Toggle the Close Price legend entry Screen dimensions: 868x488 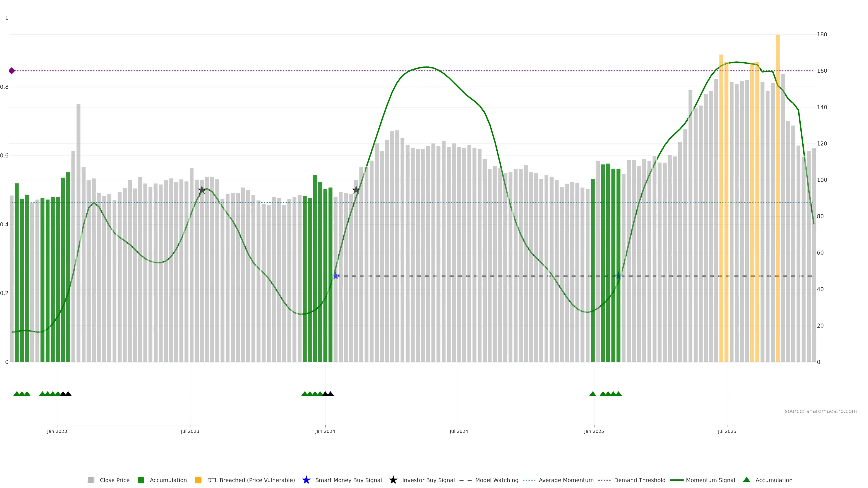point(114,480)
